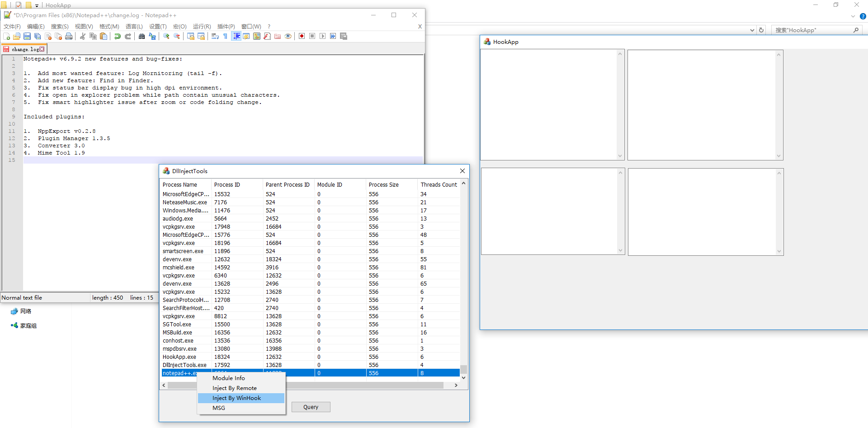Select the HookApp.exe process row

311,357
